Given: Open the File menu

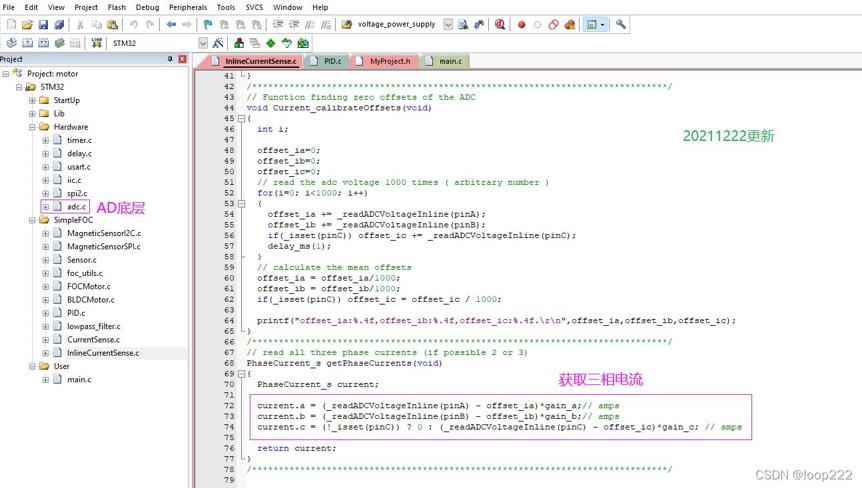Looking at the screenshot, I should click(x=9, y=7).
